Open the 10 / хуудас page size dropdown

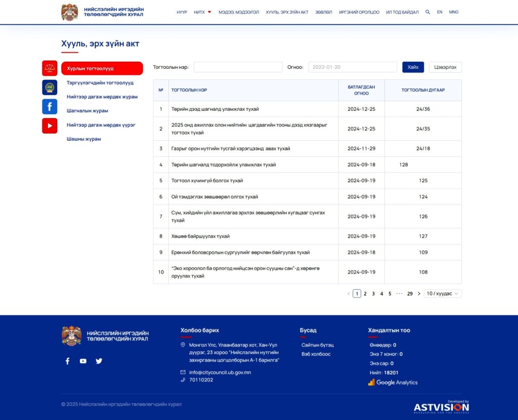click(442, 293)
